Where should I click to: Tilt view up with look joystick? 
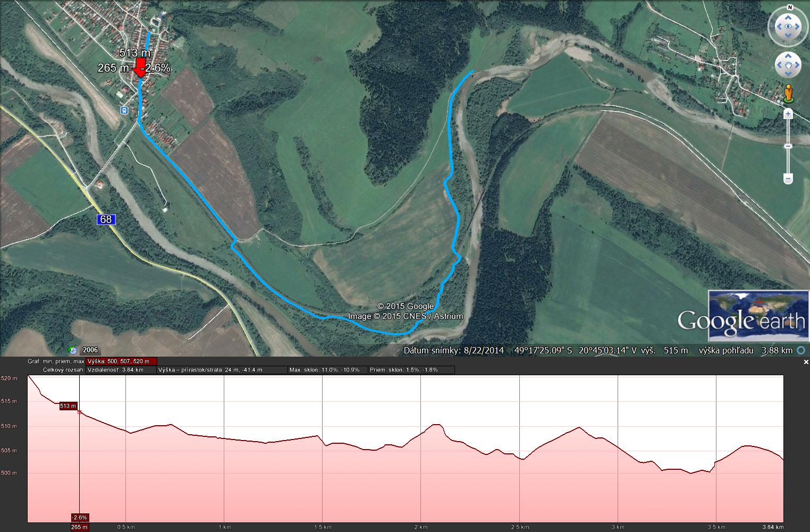(788, 18)
